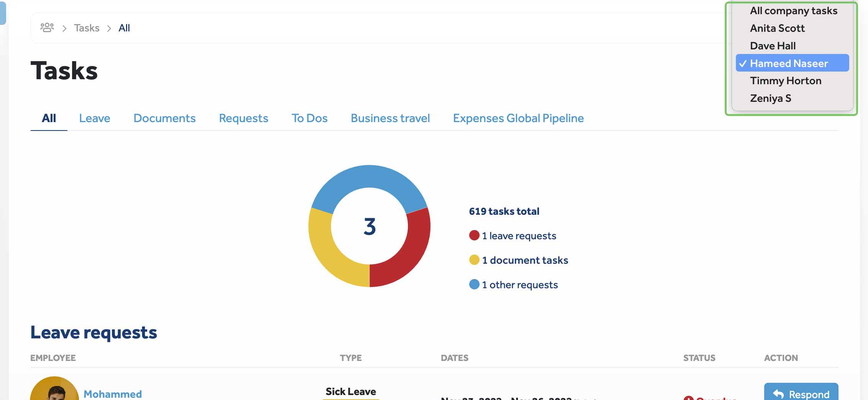Open the Documents tab
868x400 pixels.
click(x=164, y=118)
